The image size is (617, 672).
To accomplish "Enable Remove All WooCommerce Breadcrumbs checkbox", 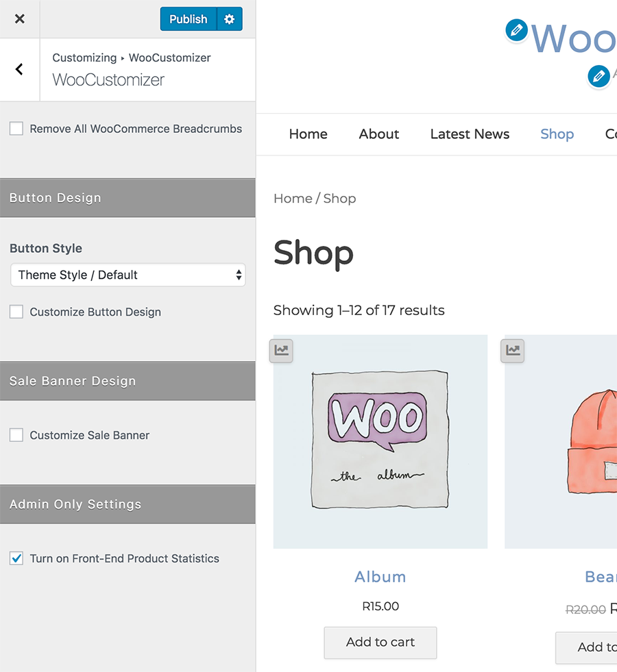I will coord(16,129).
